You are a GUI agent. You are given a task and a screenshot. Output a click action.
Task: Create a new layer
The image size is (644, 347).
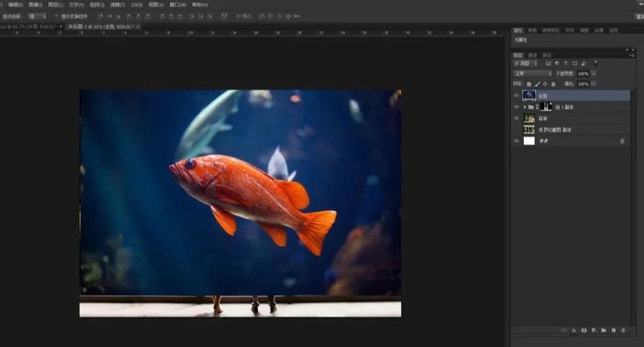click(613, 330)
